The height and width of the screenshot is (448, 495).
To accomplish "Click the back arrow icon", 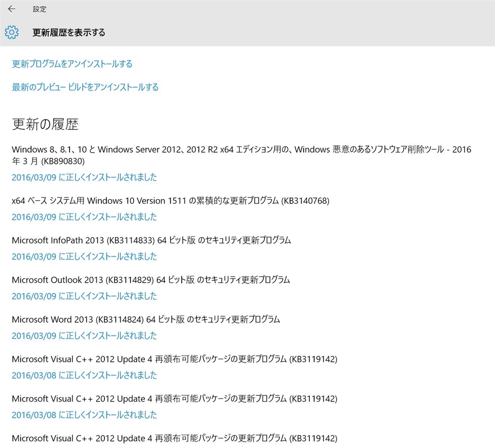I will [12, 9].
